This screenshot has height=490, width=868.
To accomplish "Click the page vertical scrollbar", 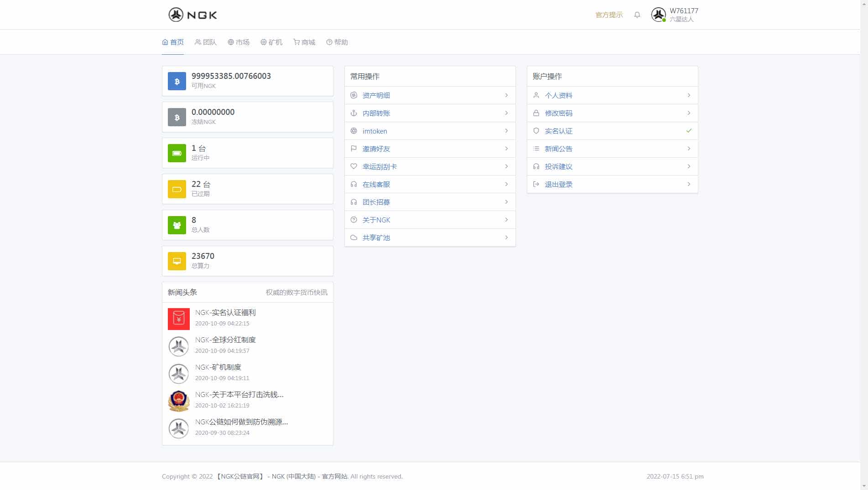I will coord(864,245).
